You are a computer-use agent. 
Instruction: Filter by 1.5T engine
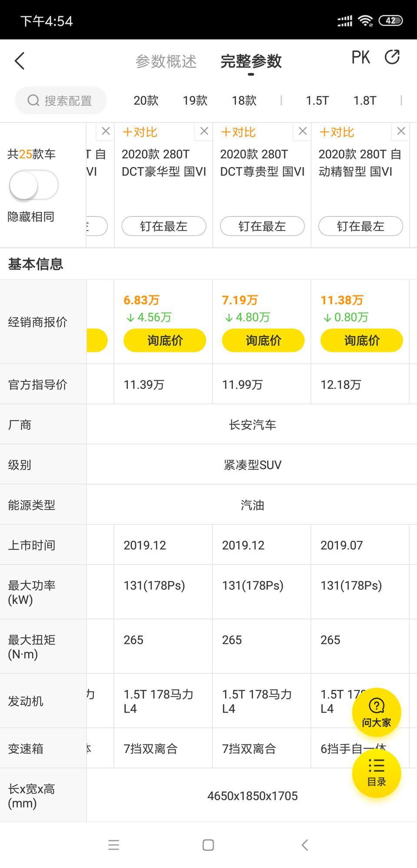pos(317,101)
